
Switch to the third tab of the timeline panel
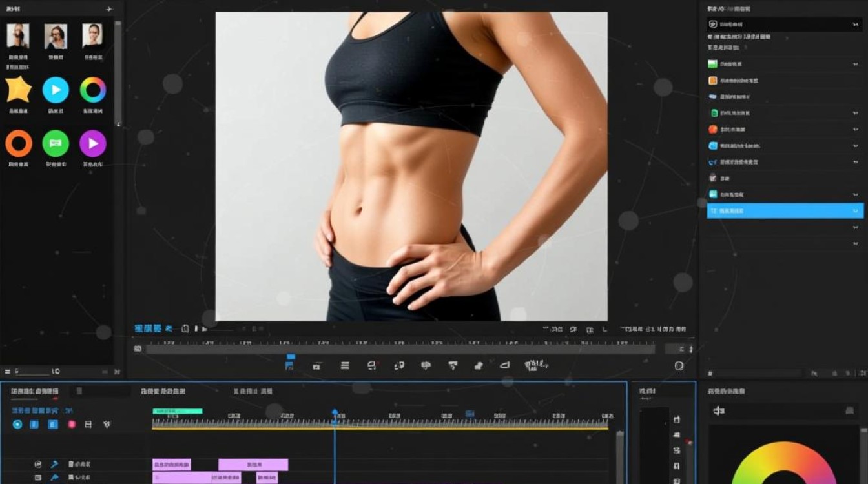(253, 391)
